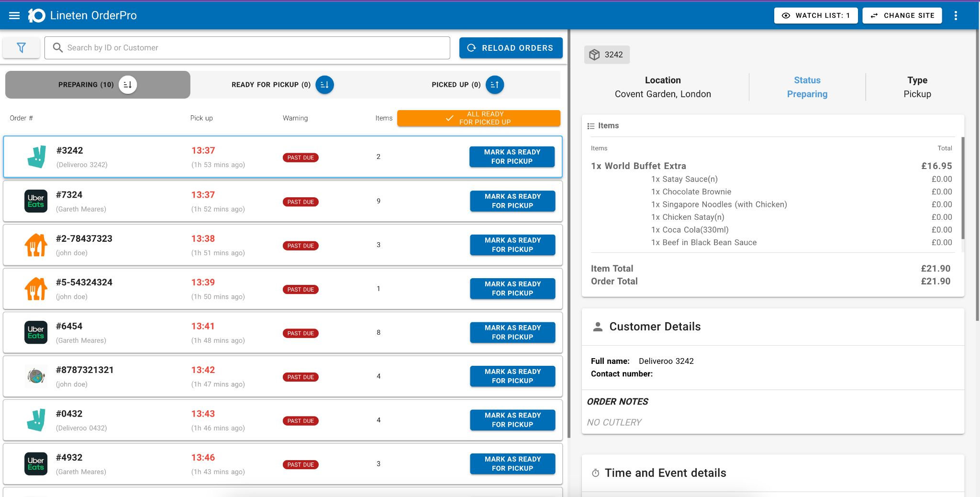Open the vertical three-dot options menu

click(x=956, y=15)
